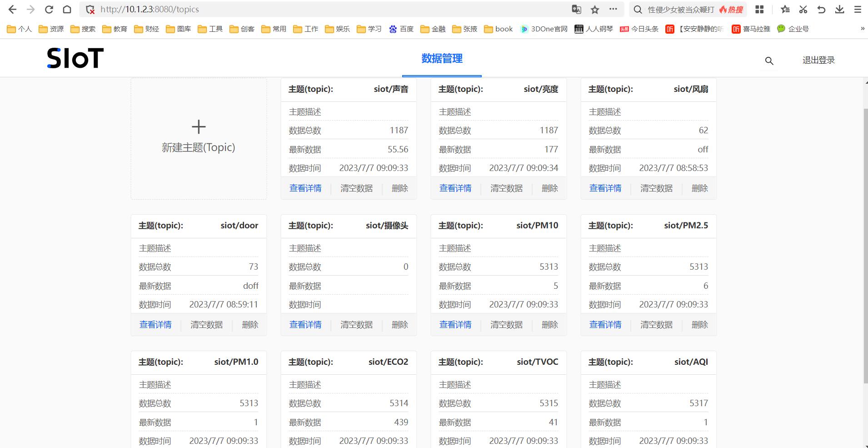
Task: Expand the 教育 bookmark folder
Action: (115, 29)
